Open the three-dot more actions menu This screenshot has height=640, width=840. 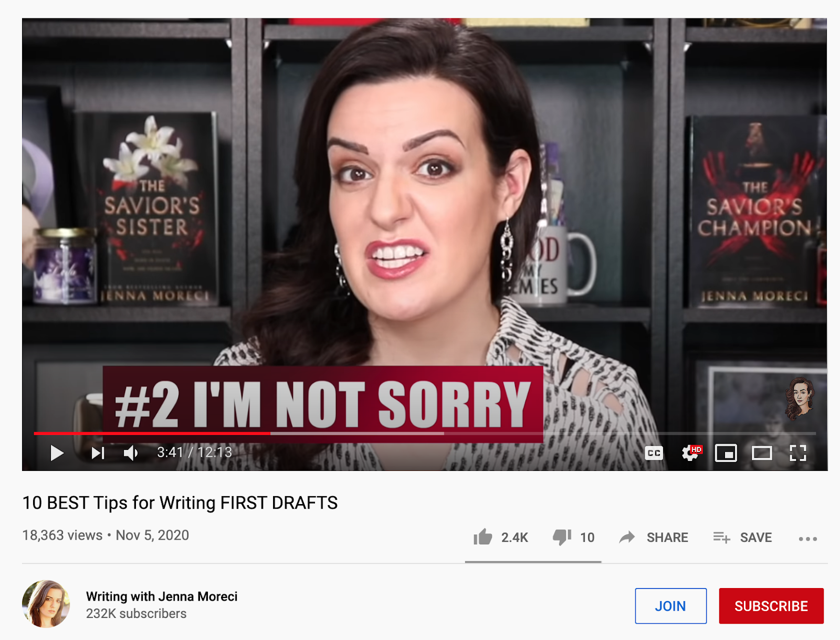pos(807,539)
